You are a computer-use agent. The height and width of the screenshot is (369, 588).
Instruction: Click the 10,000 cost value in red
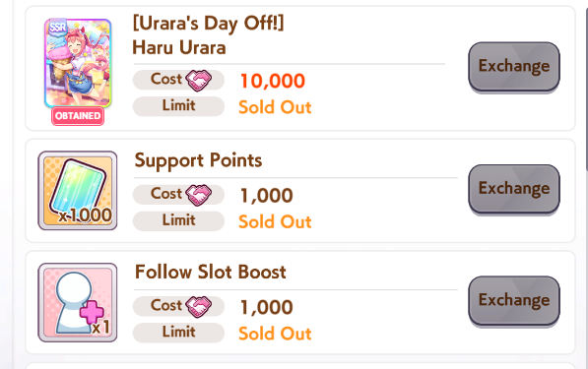[x=273, y=81]
